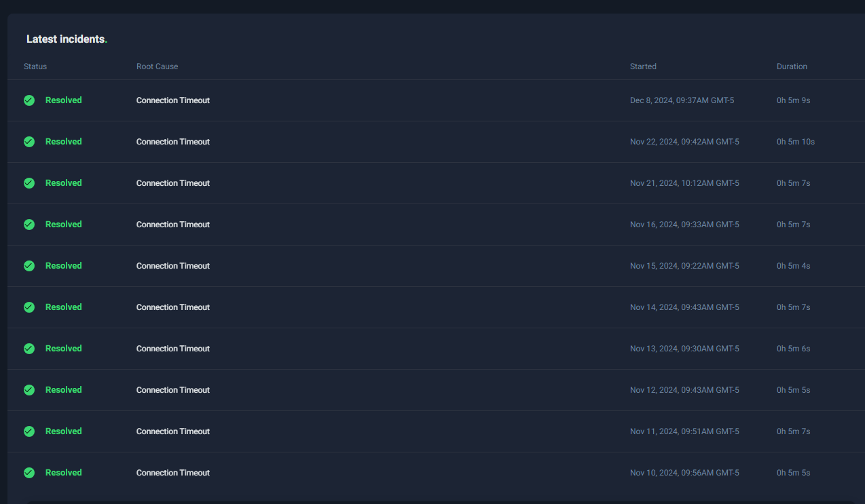Click the 0h 5m 4s duration value

(793, 266)
